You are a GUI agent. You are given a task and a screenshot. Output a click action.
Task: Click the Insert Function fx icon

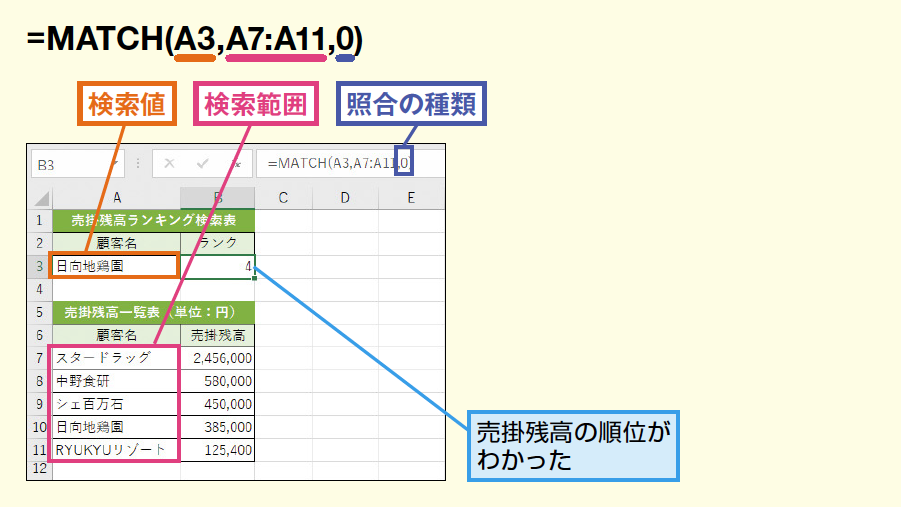(236, 163)
